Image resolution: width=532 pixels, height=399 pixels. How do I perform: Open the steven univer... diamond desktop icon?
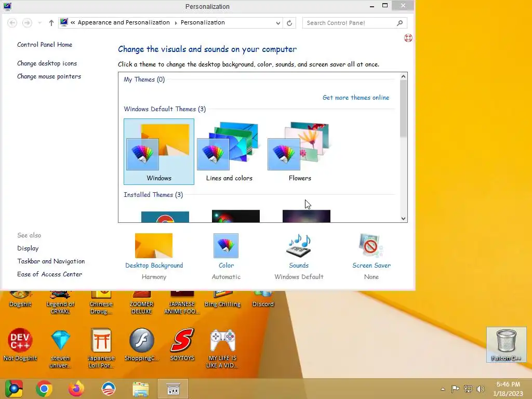(60, 348)
